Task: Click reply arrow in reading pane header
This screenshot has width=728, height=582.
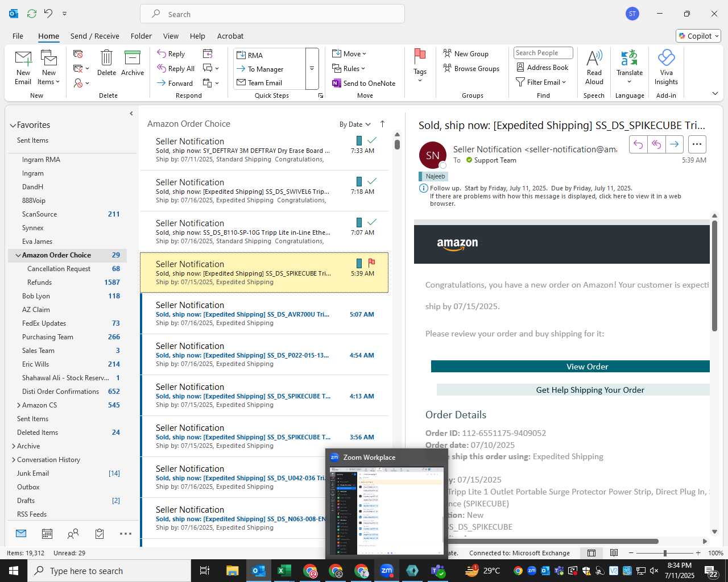Action: point(638,144)
